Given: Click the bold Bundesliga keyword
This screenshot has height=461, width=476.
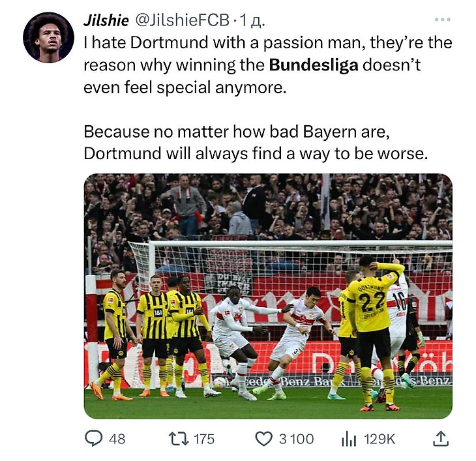Looking at the screenshot, I should 314,65.
